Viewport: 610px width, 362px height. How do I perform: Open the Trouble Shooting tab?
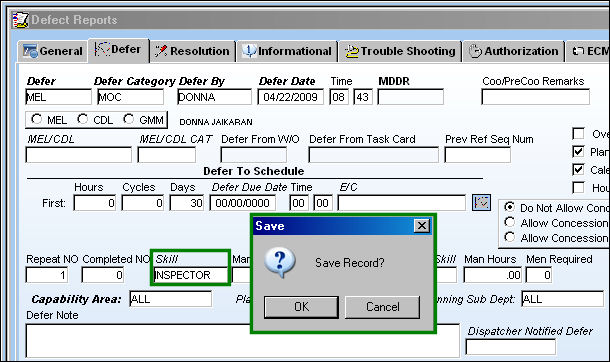pos(400,51)
